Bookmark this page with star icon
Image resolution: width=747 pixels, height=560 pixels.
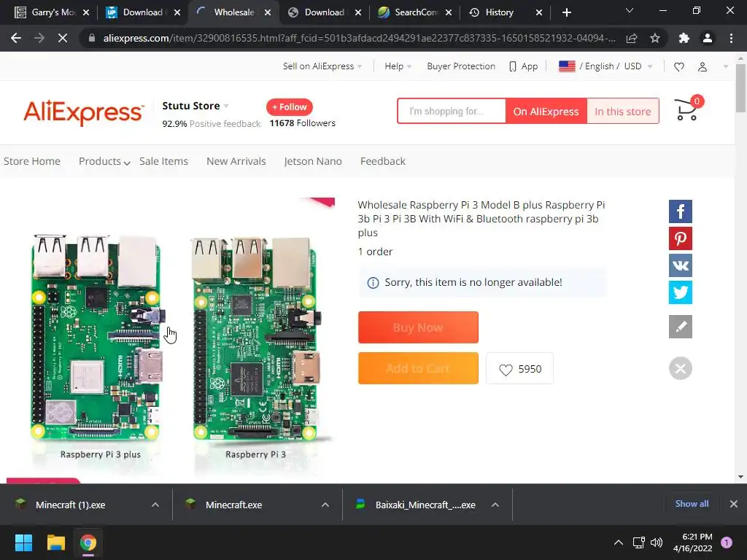click(x=655, y=38)
